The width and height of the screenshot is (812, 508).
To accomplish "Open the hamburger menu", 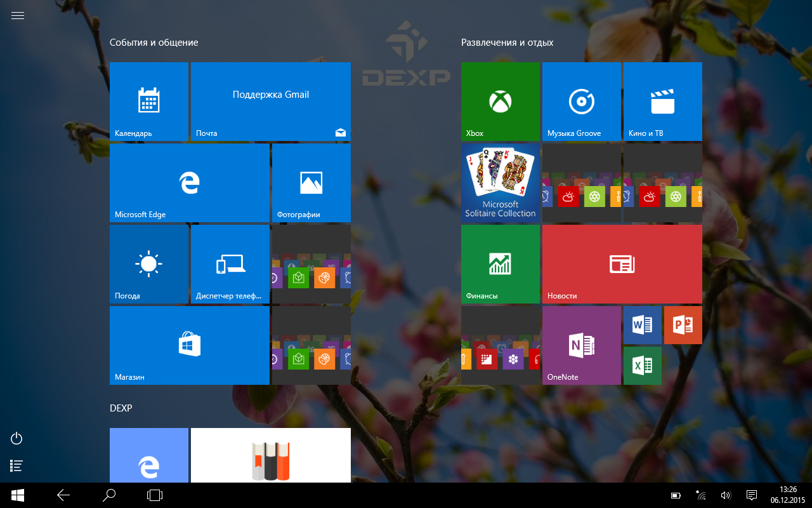I will pos(18,16).
